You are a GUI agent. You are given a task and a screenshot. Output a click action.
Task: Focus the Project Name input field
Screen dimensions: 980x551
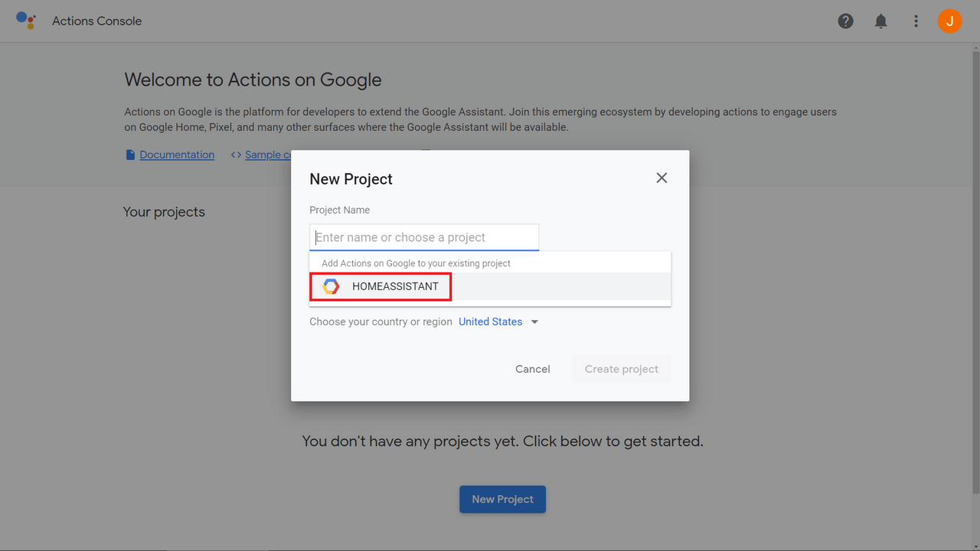click(424, 237)
